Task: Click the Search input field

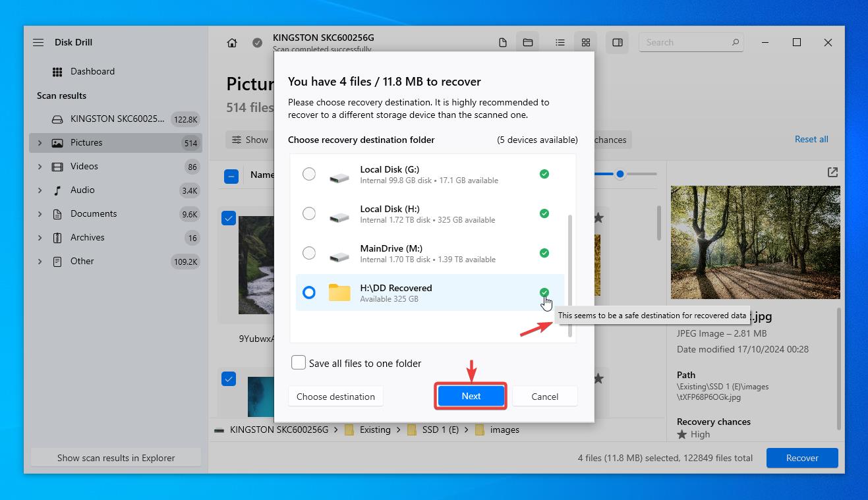Action: click(691, 42)
